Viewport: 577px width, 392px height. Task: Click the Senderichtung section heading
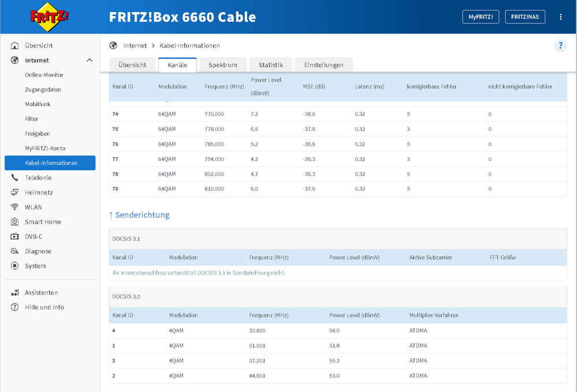pos(139,215)
